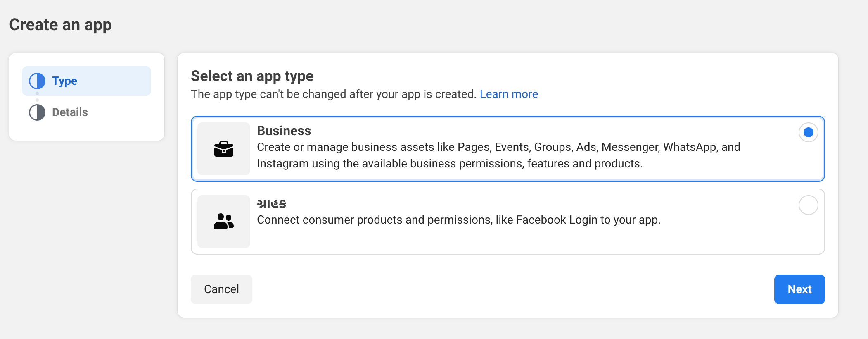Click the Facebook Login consumer description text
The image size is (868, 339).
point(458,220)
